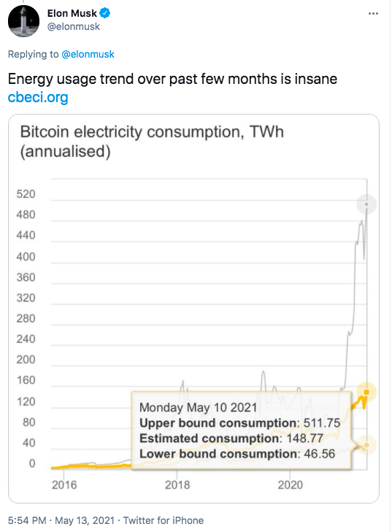The height and width of the screenshot is (532, 392).
Task: Click the 2020 x-axis label
Action: 291,485
